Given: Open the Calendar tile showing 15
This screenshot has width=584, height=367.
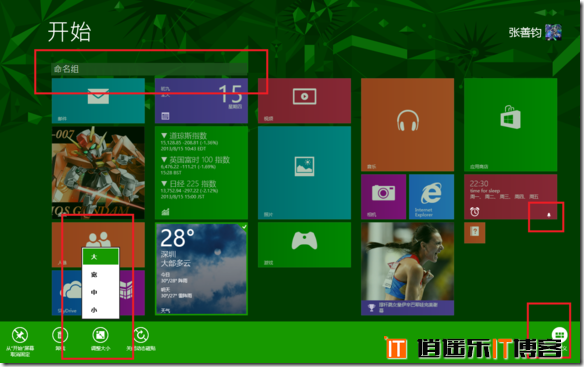Looking at the screenshot, I should click(x=201, y=101).
